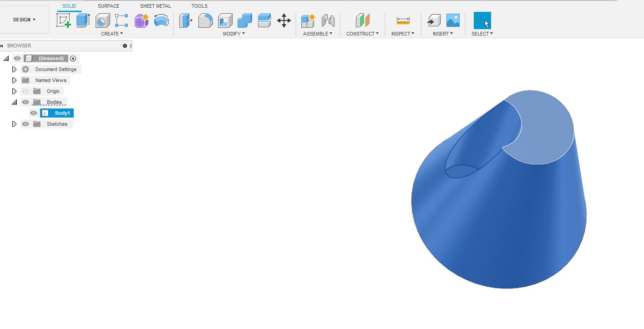Activate the radio button beside (Unsaved)
Viewport: 644px width, 329px height.
click(73, 58)
